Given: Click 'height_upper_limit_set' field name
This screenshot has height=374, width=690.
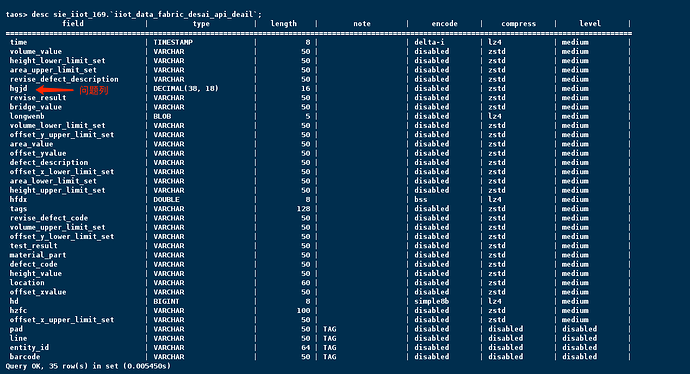Looking at the screenshot, I should [57, 190].
